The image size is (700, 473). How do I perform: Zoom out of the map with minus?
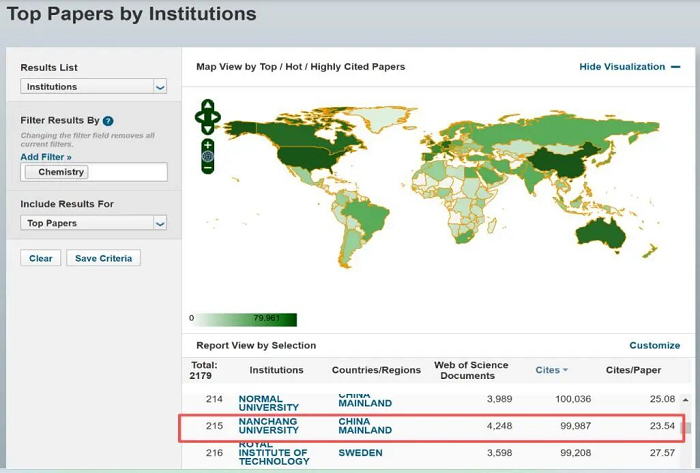(x=207, y=167)
